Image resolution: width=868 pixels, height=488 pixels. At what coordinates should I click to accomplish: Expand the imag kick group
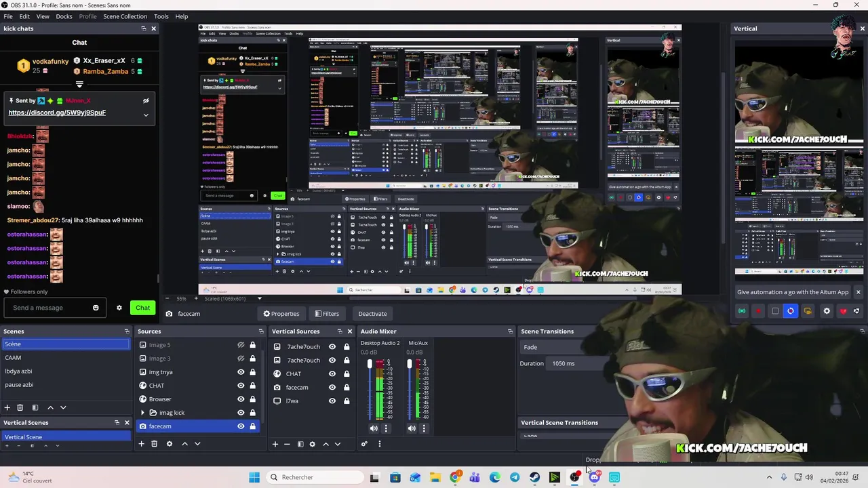[x=142, y=413]
